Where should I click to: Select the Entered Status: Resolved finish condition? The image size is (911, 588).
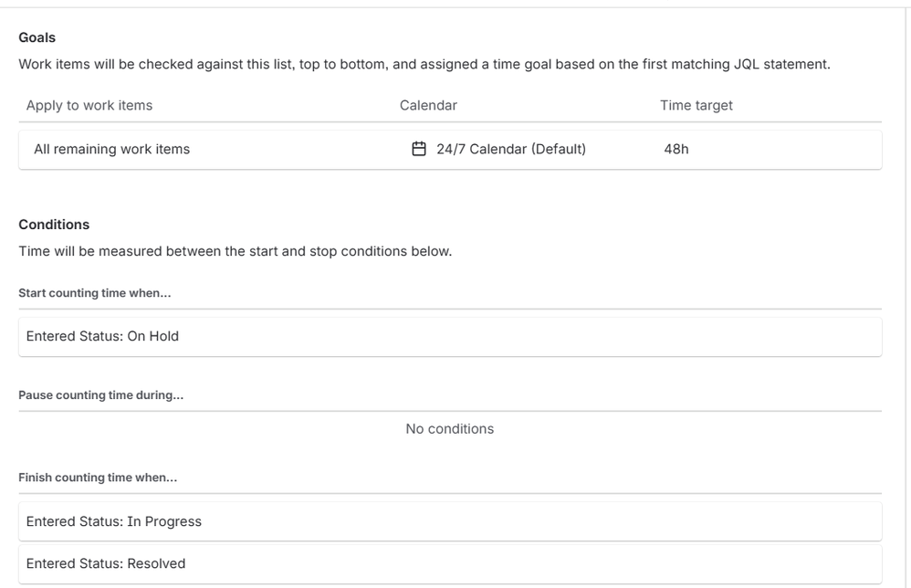106,563
